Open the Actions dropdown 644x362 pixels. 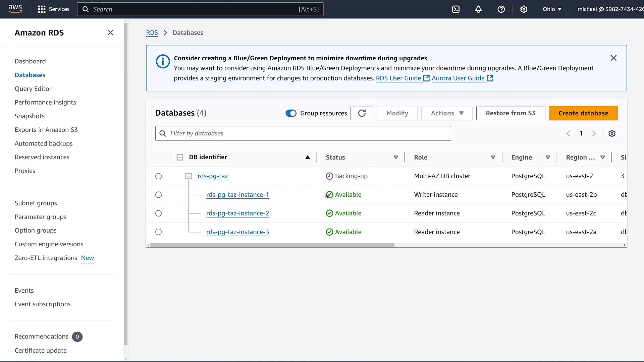(x=447, y=113)
